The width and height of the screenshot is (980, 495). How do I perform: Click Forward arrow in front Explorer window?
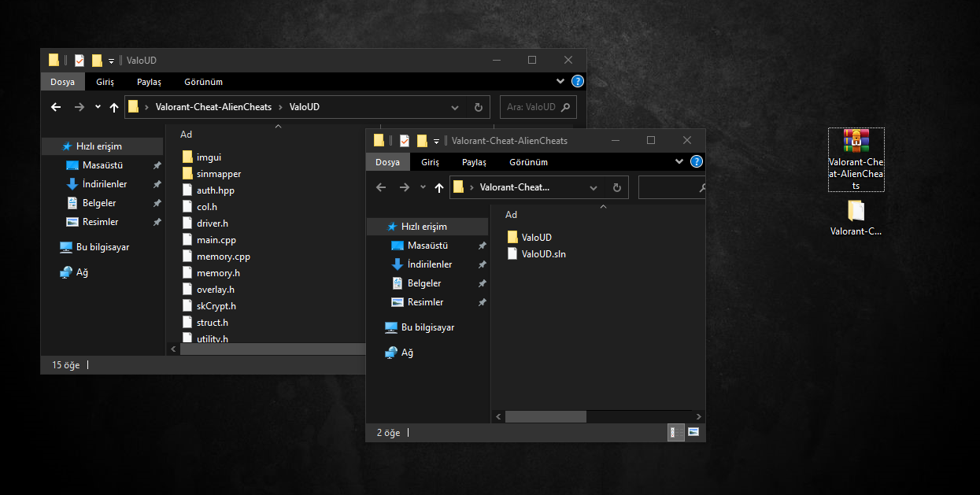[x=404, y=187]
